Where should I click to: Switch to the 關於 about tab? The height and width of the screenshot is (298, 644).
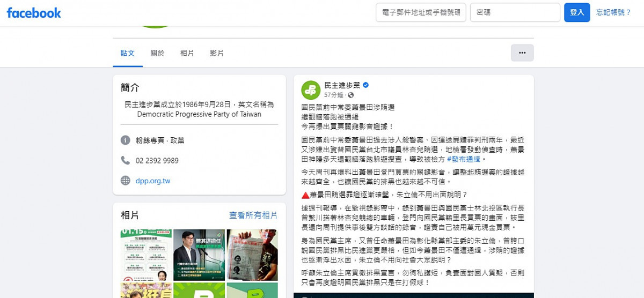[x=157, y=53]
